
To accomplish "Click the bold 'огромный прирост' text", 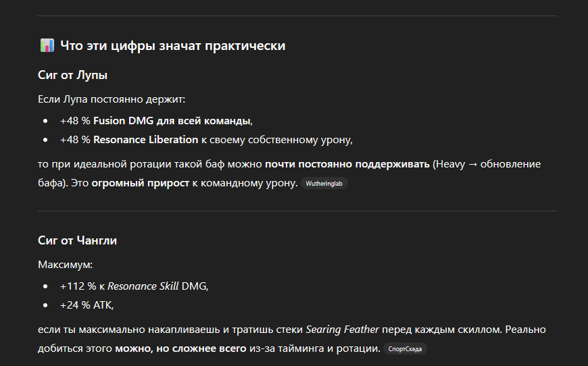I will click(x=140, y=183).
